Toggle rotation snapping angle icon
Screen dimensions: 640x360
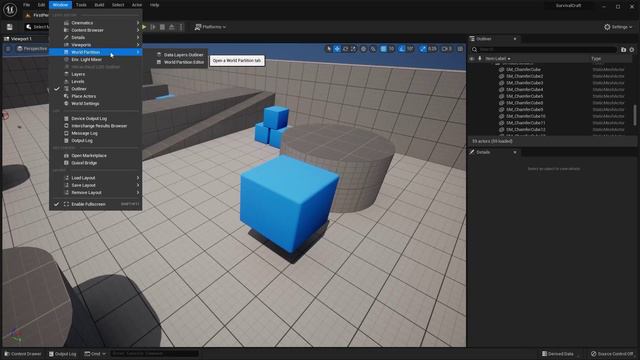[402, 49]
